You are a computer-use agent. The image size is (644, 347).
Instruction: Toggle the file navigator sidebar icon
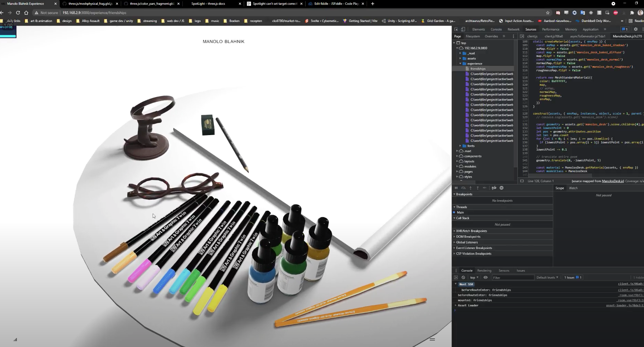(522, 36)
